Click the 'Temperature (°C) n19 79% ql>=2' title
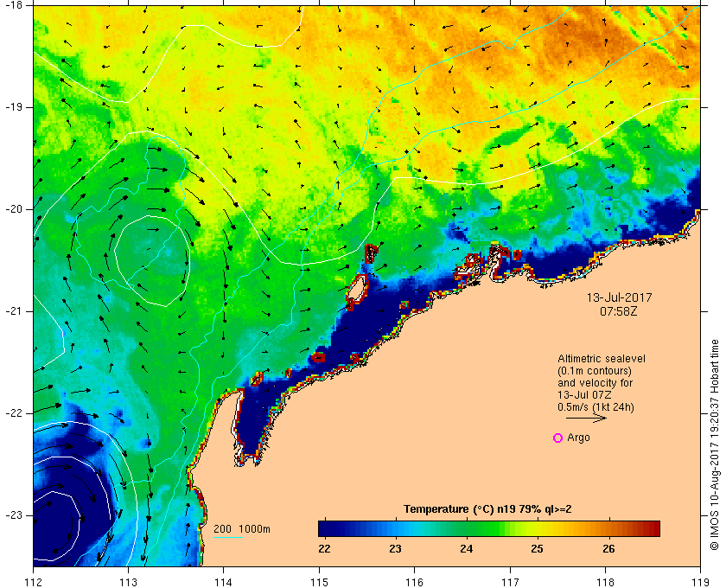This screenshot has height=588, width=726. (x=487, y=509)
